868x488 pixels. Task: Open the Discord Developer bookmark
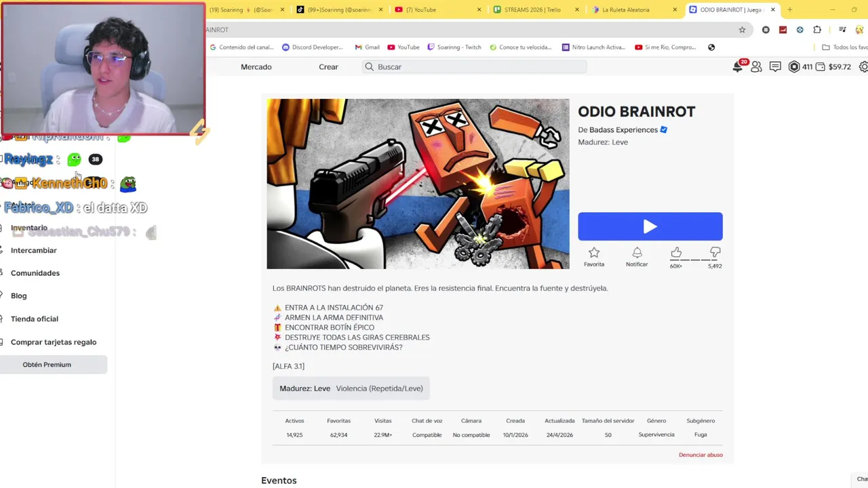pos(313,47)
